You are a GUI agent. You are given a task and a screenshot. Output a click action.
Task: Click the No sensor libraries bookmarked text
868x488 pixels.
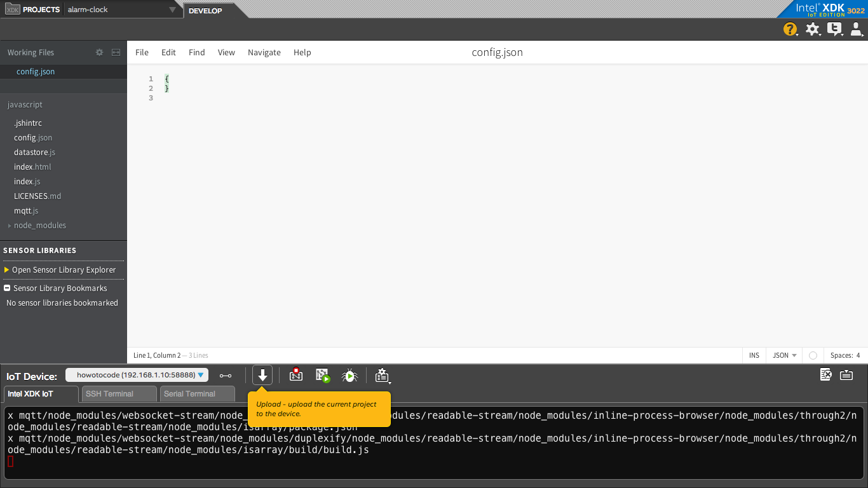tap(62, 303)
